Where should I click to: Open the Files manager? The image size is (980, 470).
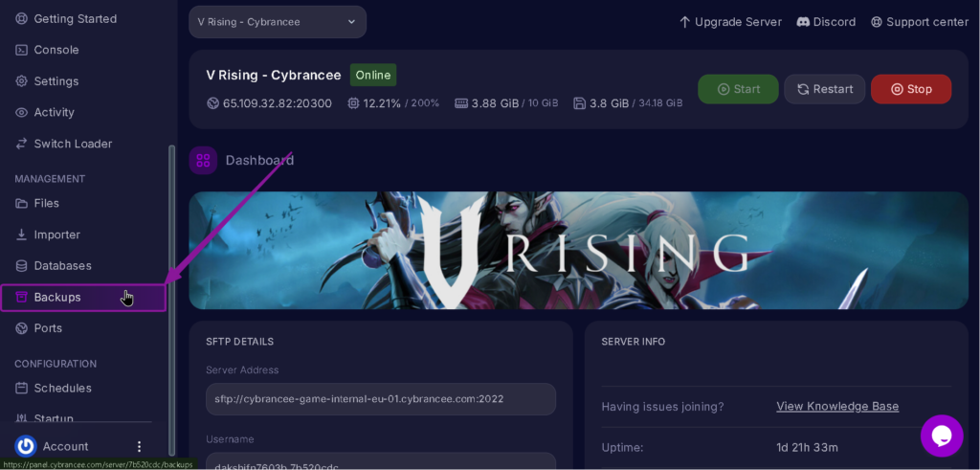[46, 203]
